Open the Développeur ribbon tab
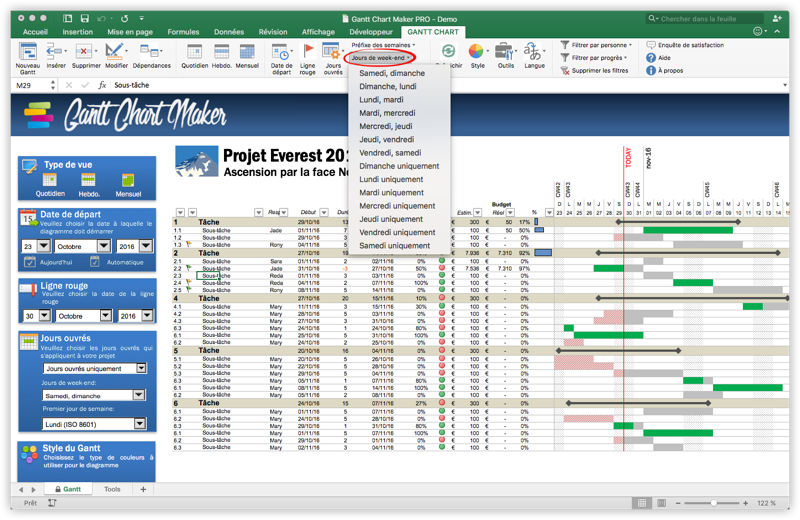800x520 pixels. (371, 32)
